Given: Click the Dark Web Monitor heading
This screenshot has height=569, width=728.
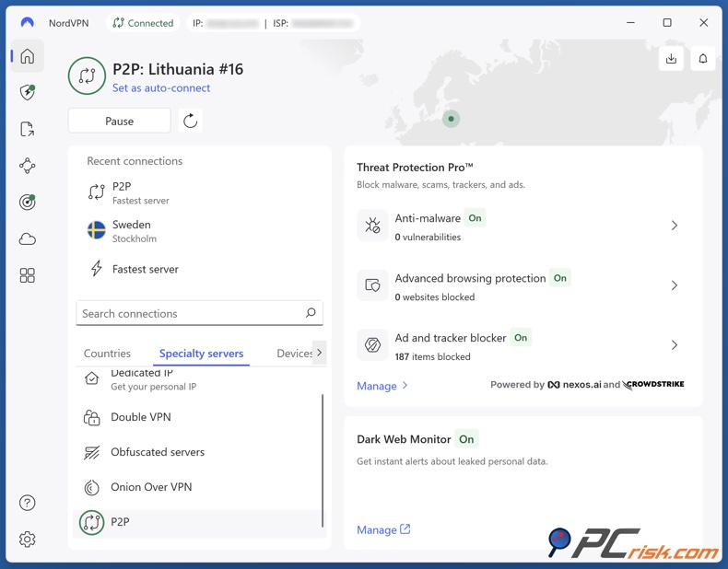Looking at the screenshot, I should (x=404, y=439).
